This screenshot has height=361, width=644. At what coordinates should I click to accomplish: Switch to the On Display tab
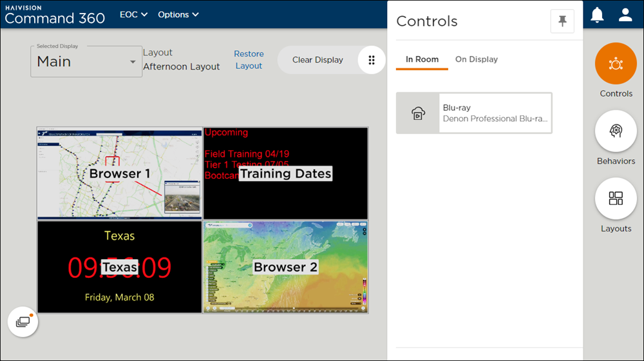point(477,59)
